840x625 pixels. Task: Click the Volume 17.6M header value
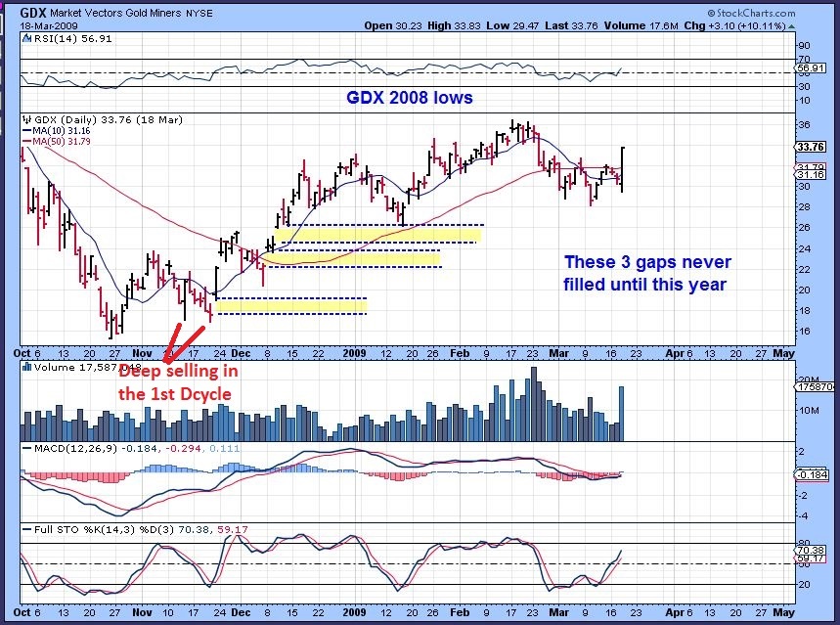pyautogui.click(x=641, y=25)
